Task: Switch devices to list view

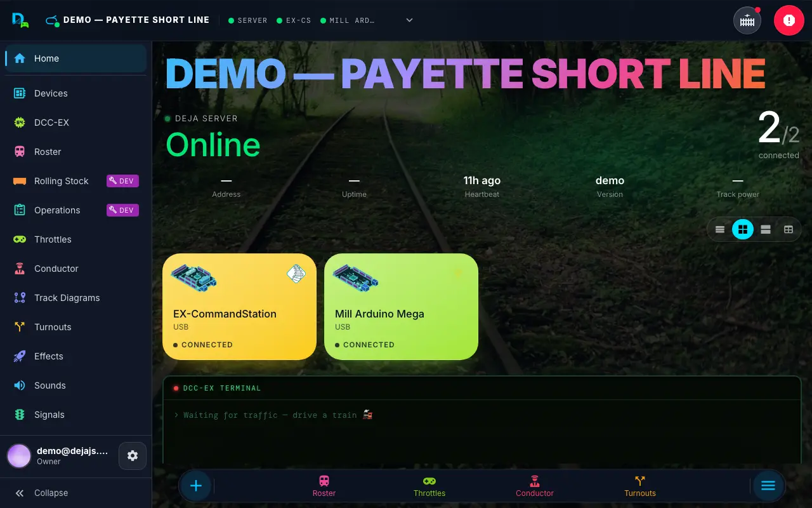Action: [x=720, y=229]
